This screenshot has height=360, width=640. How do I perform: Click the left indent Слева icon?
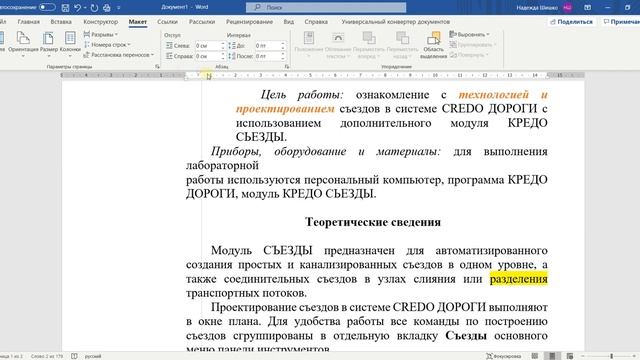pyautogui.click(x=169, y=46)
